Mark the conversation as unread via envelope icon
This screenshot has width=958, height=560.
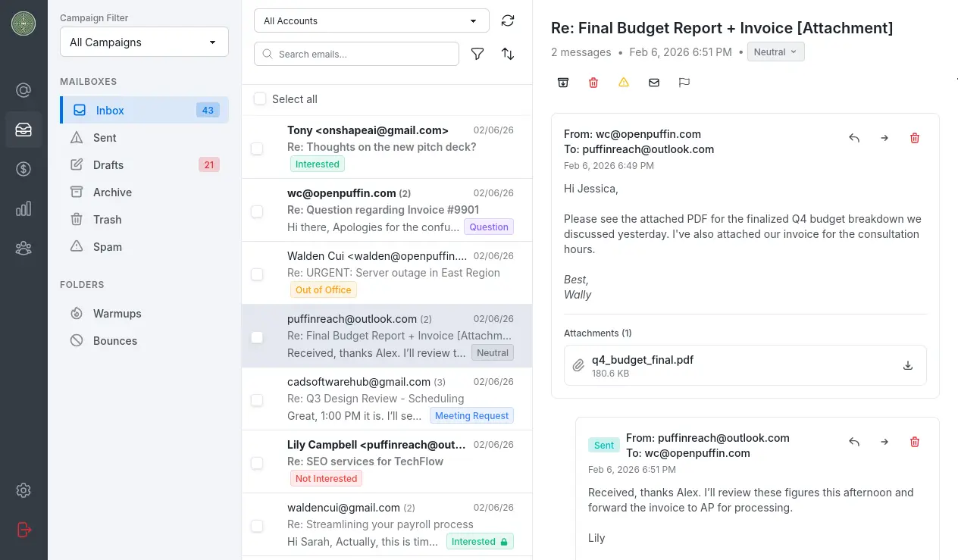click(x=653, y=83)
